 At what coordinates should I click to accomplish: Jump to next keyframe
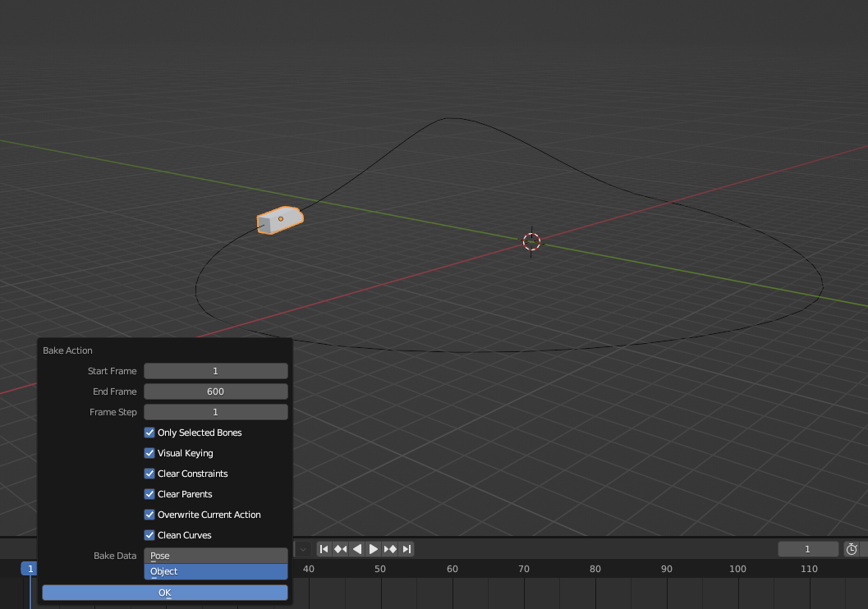click(x=390, y=549)
